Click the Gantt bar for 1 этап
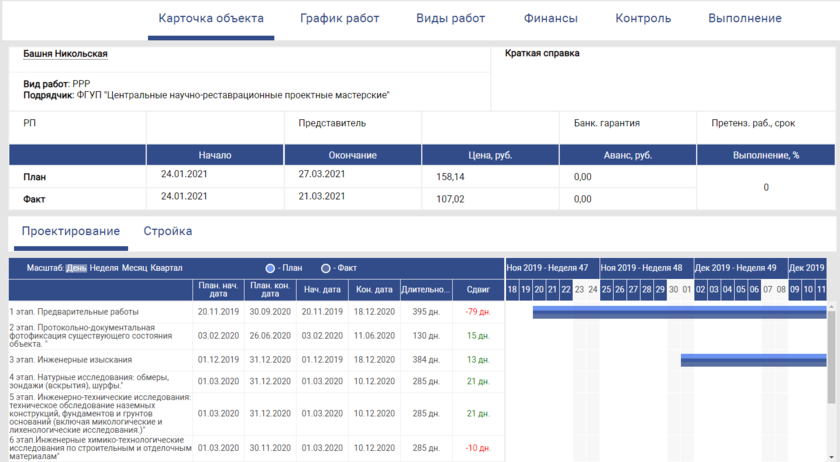Screen dimensions: 840x462 [x=678, y=312]
